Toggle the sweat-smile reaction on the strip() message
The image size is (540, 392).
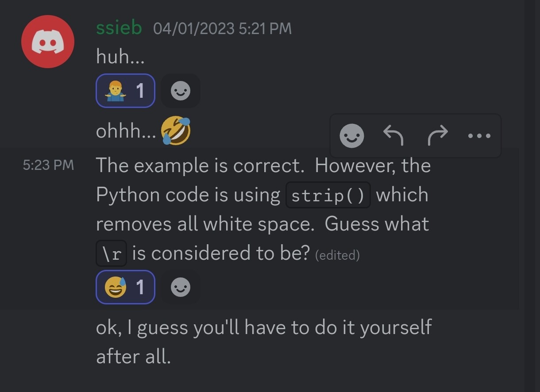125,287
